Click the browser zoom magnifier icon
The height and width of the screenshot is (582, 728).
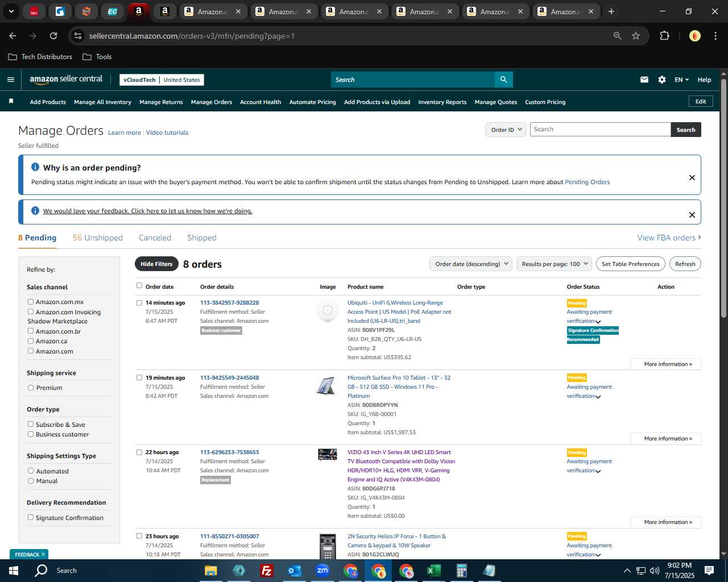[x=618, y=36]
